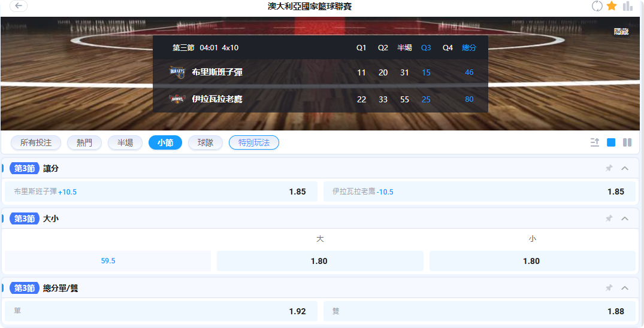Collapse the 第3節 總分單/雙 section
The height and width of the screenshot is (328, 644).
625,288
